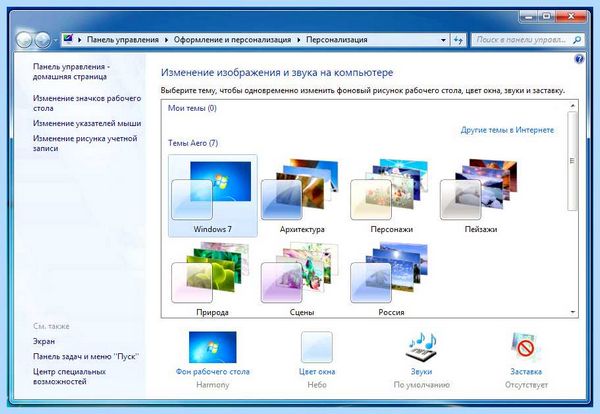Screen dimensions: 600x414
Task: Open Центр специальных возможностей link
Action: click(69, 376)
